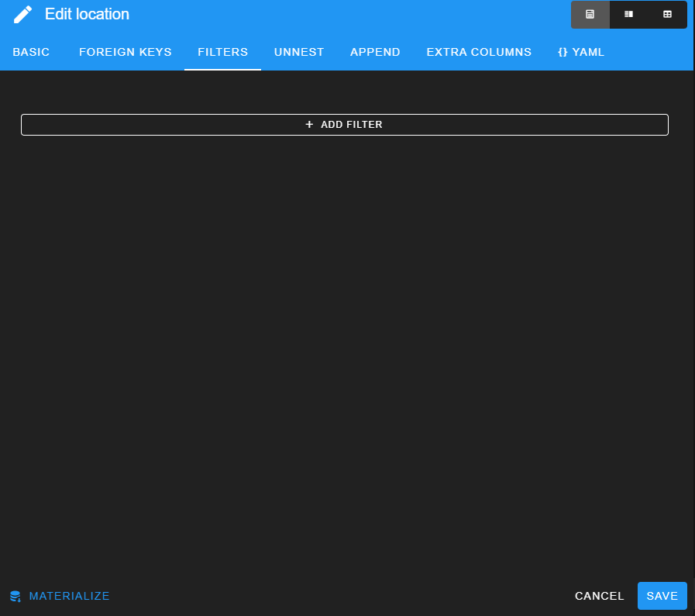
Task: Open the Append tab
Action: pos(375,53)
